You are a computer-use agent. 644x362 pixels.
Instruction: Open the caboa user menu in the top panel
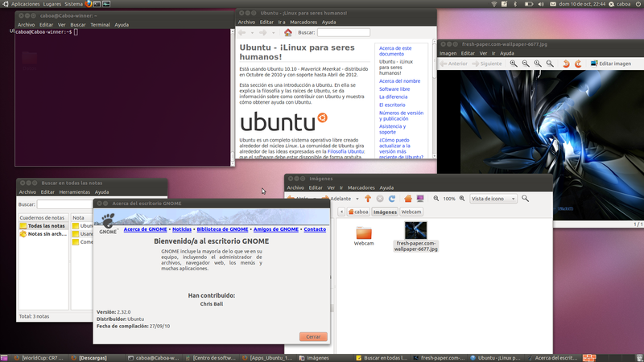(619, 4)
